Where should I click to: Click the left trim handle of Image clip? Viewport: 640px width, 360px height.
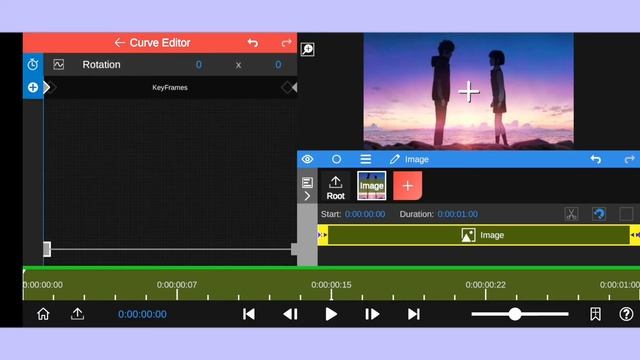click(x=323, y=235)
